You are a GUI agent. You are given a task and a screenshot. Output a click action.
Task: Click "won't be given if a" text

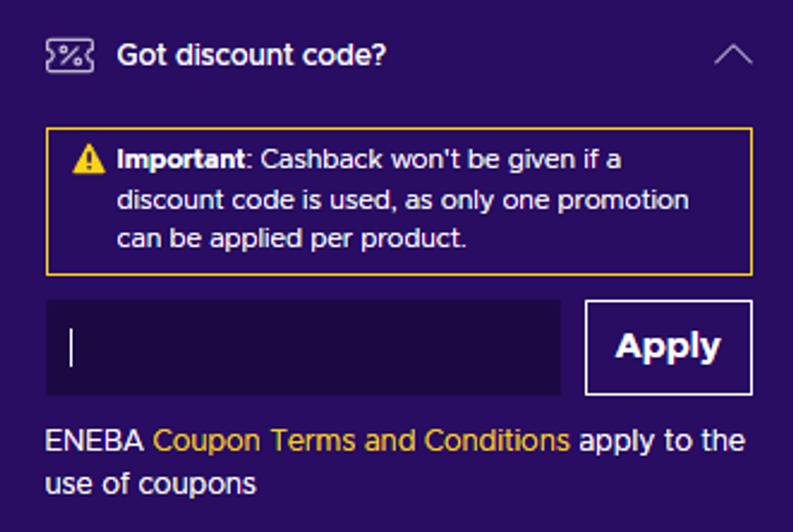pos(506,160)
